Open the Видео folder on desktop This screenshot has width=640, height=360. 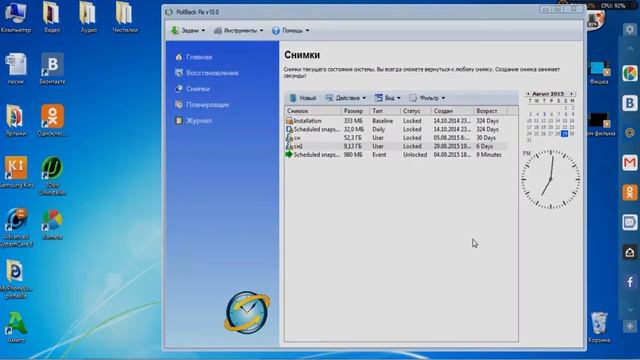click(x=52, y=17)
